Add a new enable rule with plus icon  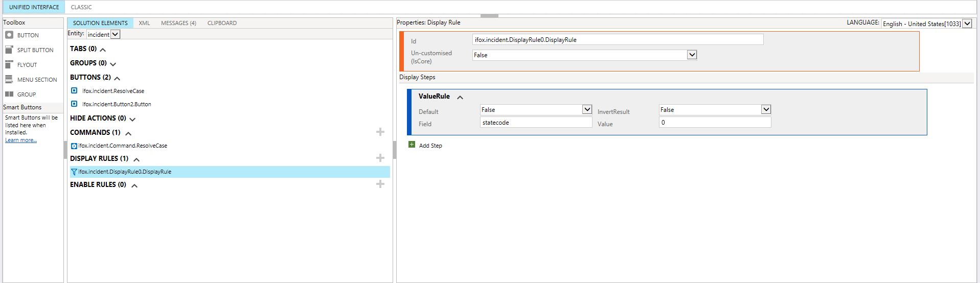[380, 184]
